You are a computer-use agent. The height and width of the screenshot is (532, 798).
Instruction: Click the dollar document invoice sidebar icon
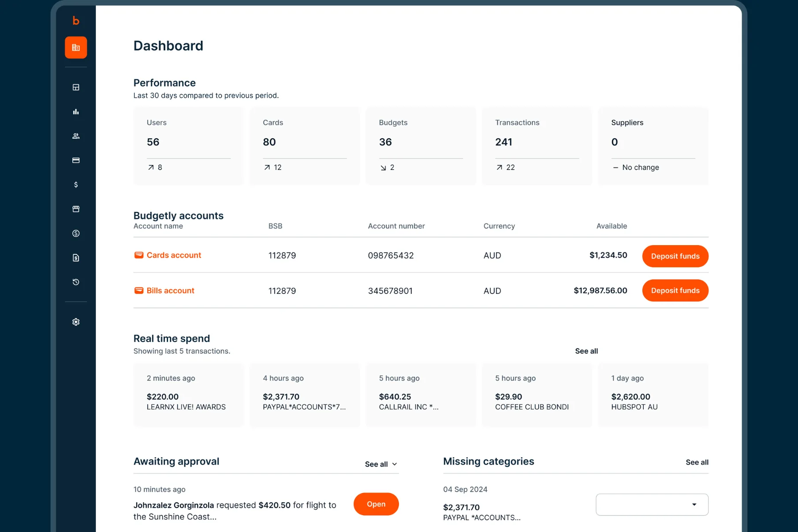click(x=76, y=258)
